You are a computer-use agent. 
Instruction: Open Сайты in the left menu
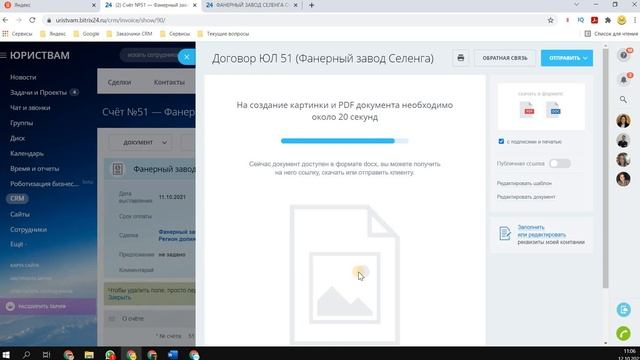pos(20,214)
